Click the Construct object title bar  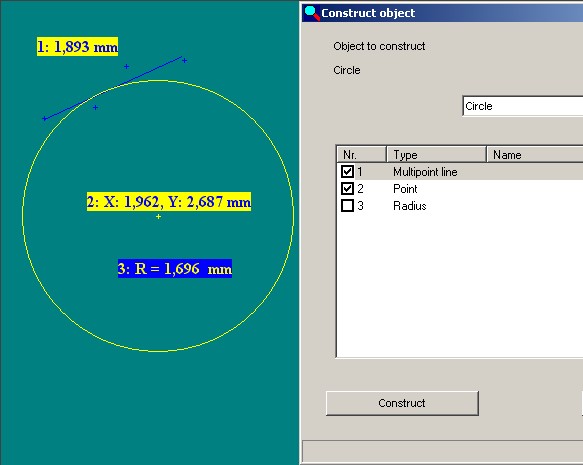click(x=442, y=13)
